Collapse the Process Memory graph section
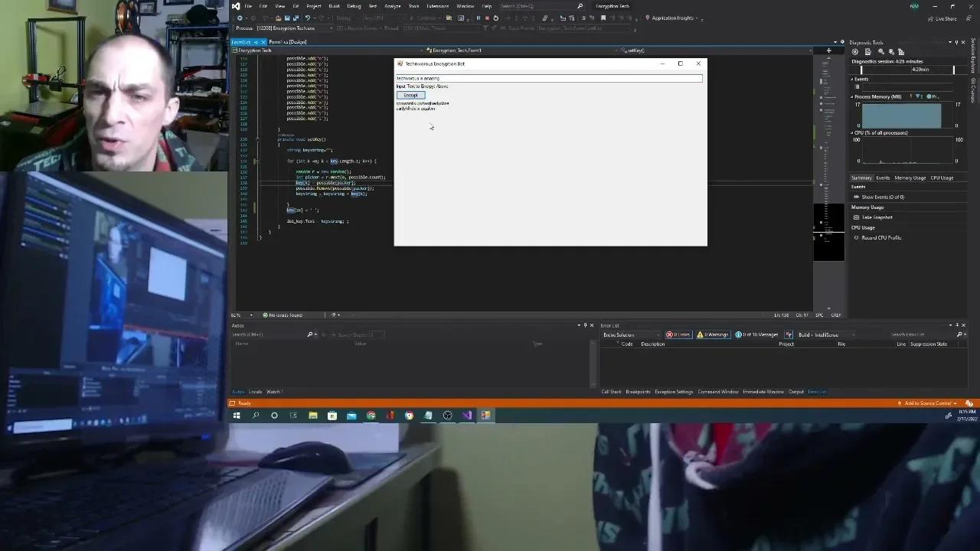This screenshot has width=980, height=551. tap(852, 96)
